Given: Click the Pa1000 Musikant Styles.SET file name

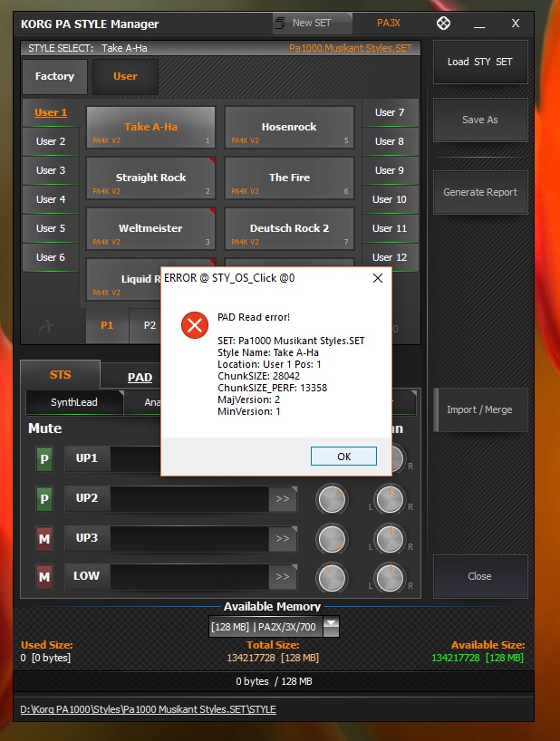Looking at the screenshot, I should [350, 48].
